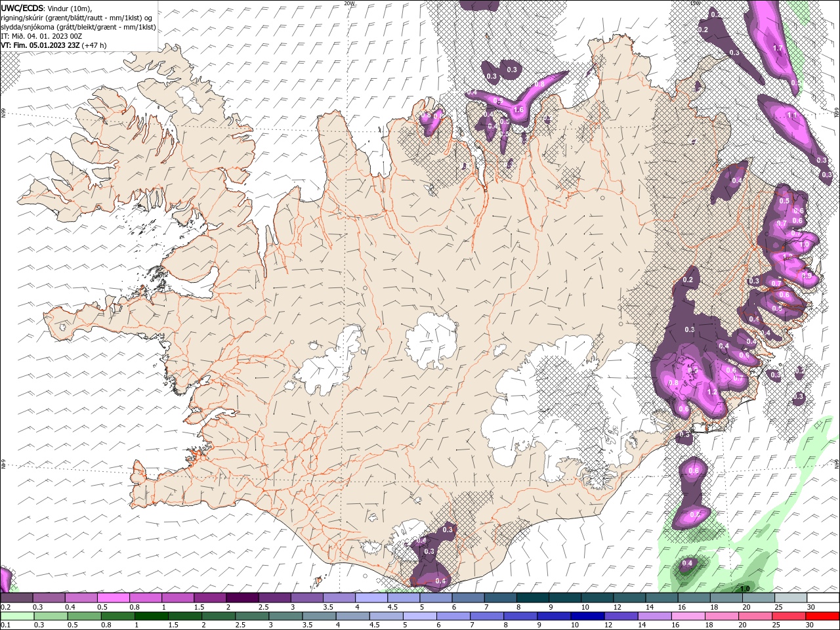Pick the dark teal swatch at 8 in upper legend
840x630 pixels.
[532, 598]
